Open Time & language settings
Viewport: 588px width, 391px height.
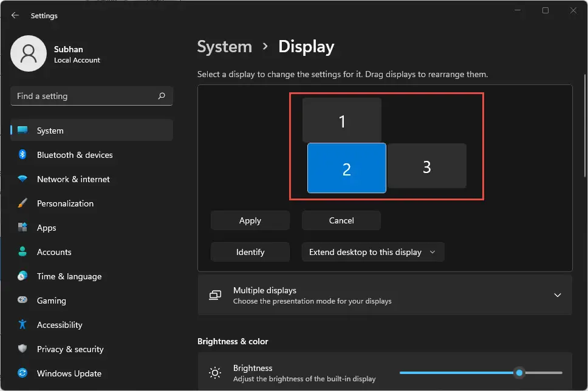pos(69,276)
